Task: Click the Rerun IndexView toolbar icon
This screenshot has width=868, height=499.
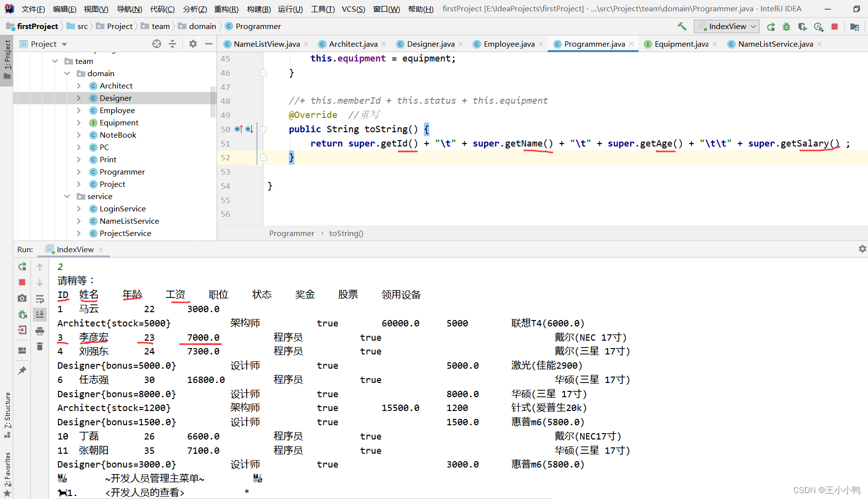Action: [771, 27]
